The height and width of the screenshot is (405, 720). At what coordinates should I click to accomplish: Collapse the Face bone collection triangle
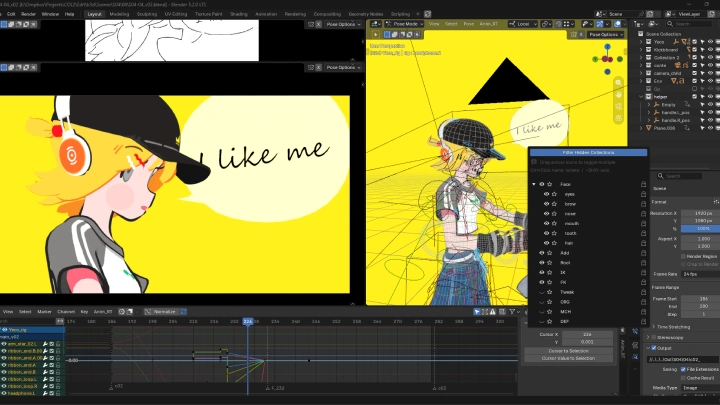click(534, 184)
